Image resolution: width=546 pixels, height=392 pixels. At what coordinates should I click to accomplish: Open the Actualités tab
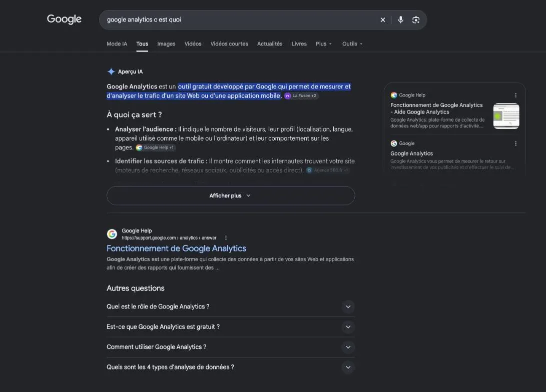pyautogui.click(x=270, y=44)
